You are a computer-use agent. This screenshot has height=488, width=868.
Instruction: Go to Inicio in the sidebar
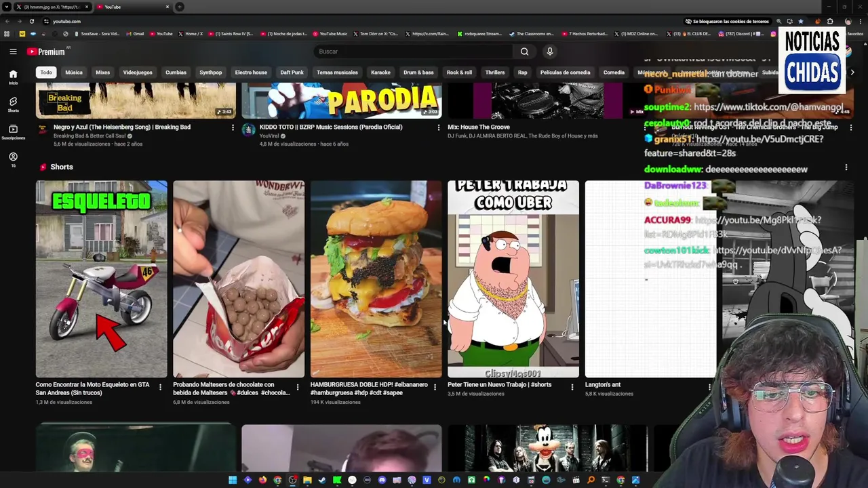[x=13, y=77]
